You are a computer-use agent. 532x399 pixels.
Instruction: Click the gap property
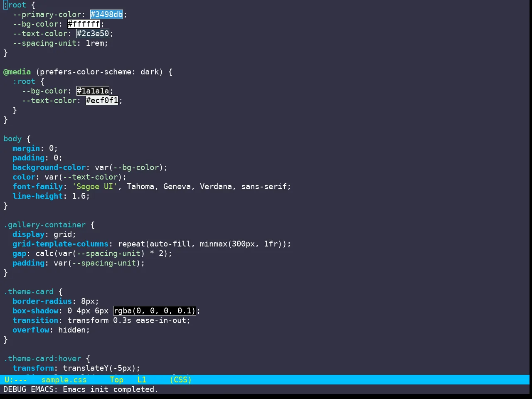[x=20, y=254]
